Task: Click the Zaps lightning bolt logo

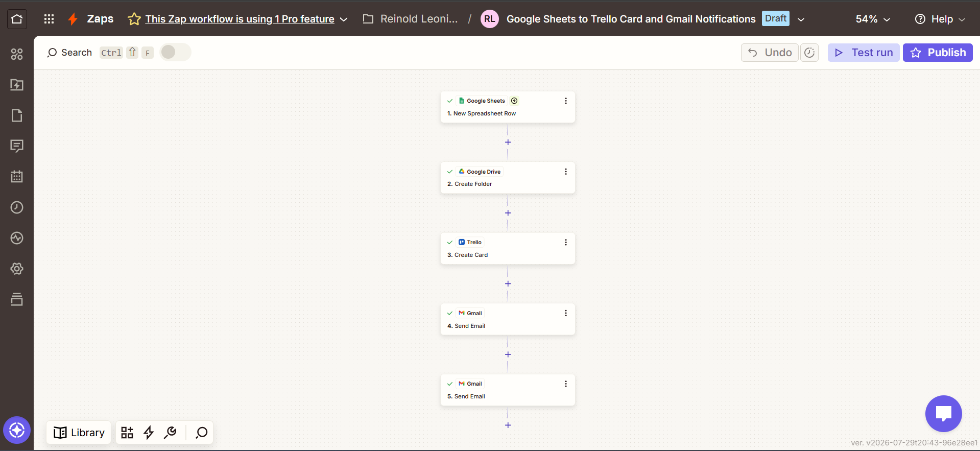Action: 73,19
